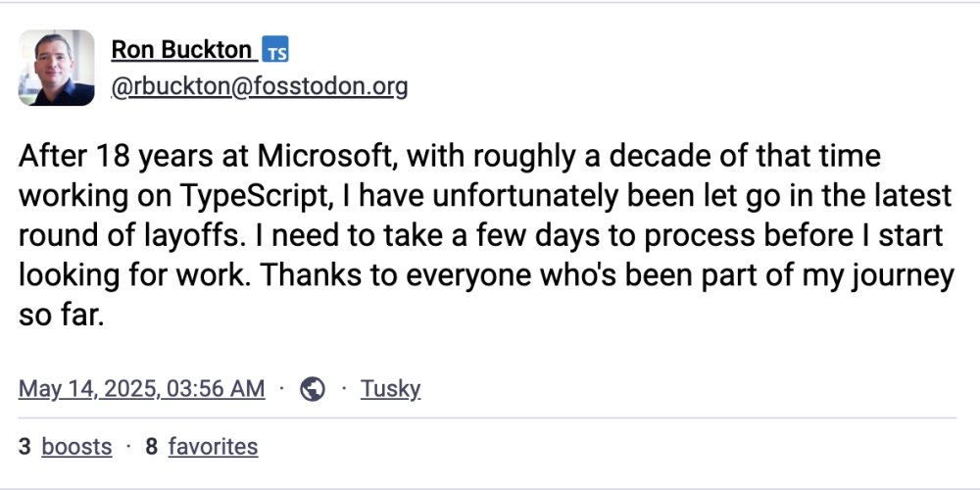980x490 pixels.
Task: Click the blue TS badge icon
Action: coord(275,49)
